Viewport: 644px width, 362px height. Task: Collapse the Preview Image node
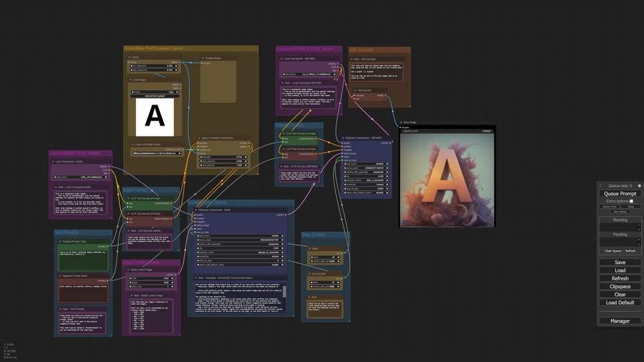[201, 58]
